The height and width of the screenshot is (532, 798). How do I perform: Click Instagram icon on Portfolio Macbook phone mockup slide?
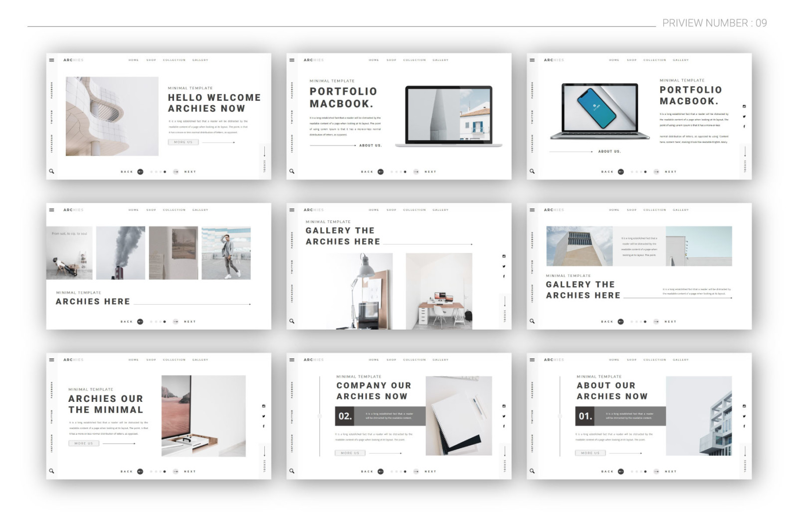tap(744, 106)
